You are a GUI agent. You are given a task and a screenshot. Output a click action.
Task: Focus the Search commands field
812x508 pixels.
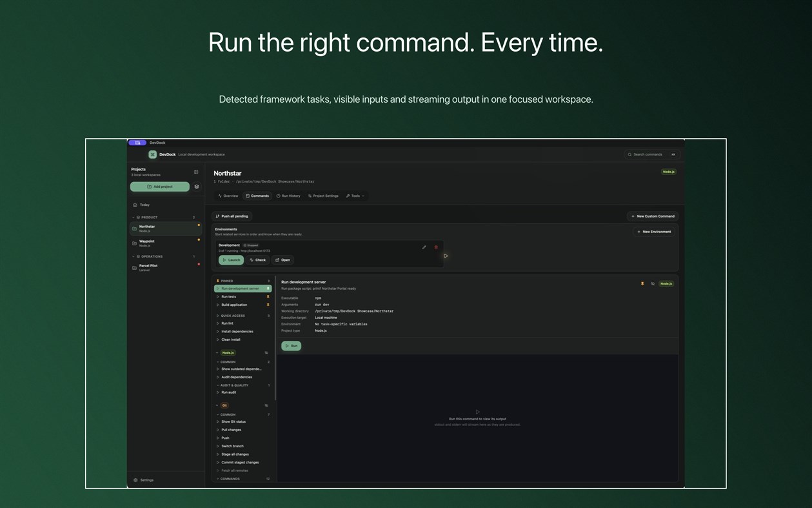[652, 154]
